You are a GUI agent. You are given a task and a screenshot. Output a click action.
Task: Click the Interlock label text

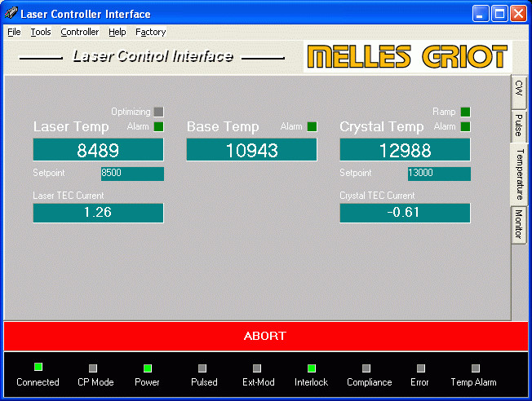coord(311,382)
